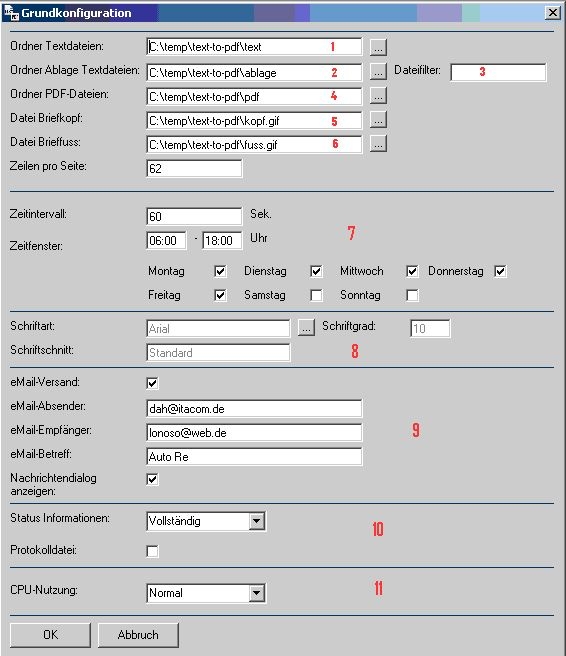This screenshot has height=656, width=566.
Task: Click the OK button
Action: point(50,635)
